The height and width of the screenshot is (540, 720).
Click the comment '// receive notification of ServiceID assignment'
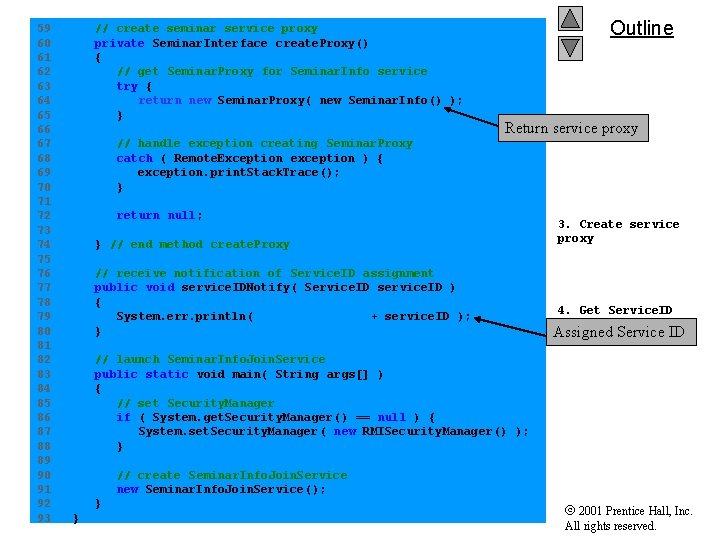click(264, 273)
